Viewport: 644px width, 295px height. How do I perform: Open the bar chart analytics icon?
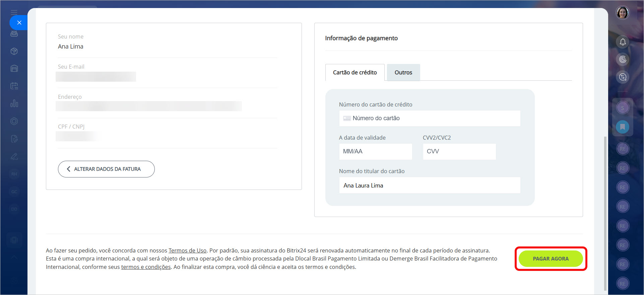14,103
